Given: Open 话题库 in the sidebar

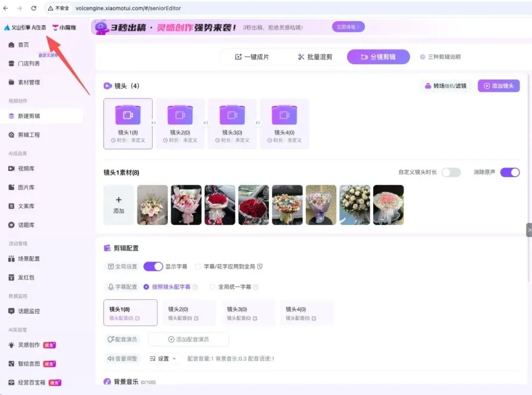Looking at the screenshot, I should click(x=23, y=224).
